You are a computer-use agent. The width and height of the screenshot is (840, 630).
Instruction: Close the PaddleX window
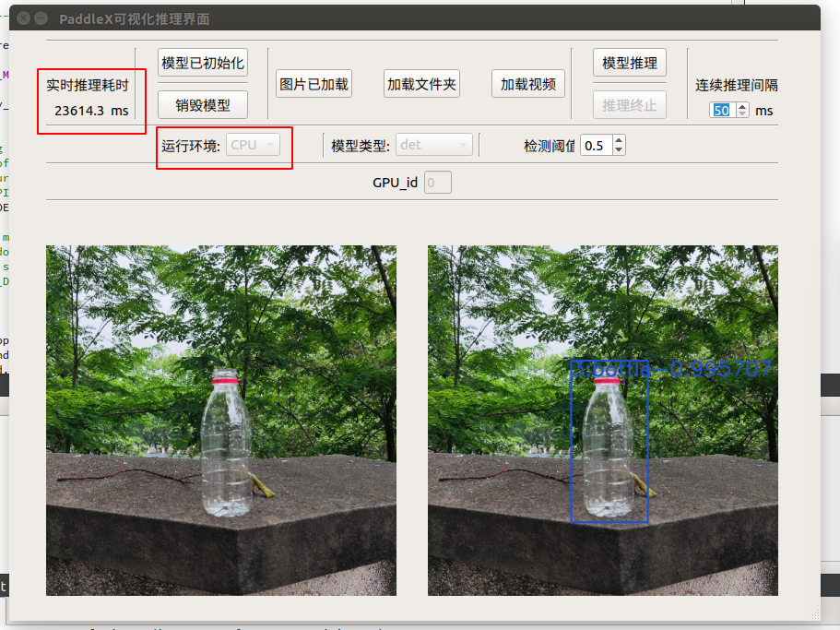(x=22, y=18)
